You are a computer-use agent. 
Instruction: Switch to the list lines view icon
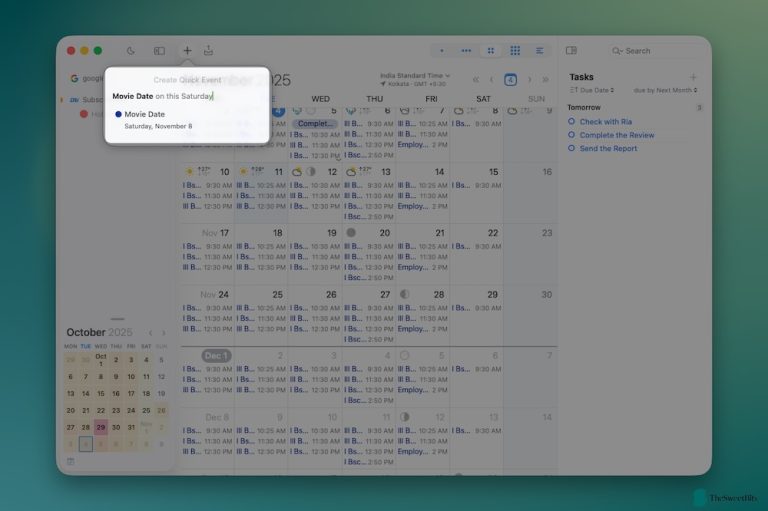point(539,50)
